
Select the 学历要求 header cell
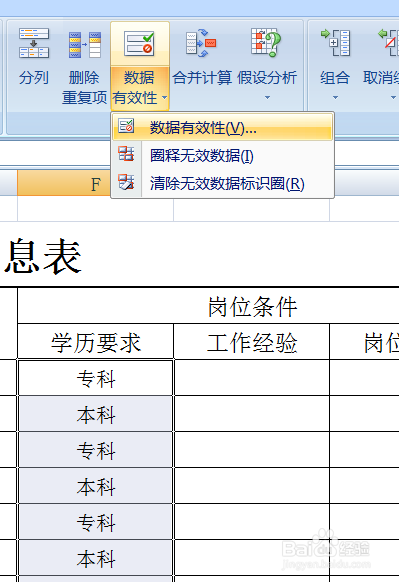[95, 342]
